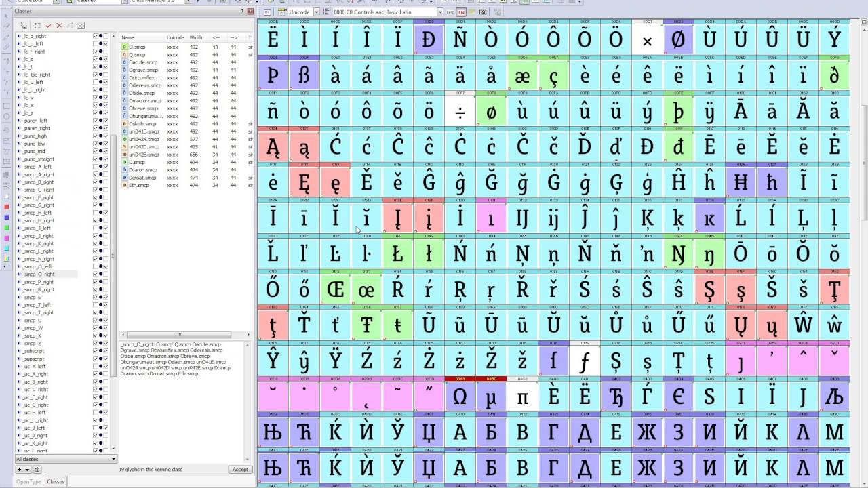This screenshot has height=488, width=868.
Task: Open the arrow menu next to the plus button
Action: click(x=28, y=469)
